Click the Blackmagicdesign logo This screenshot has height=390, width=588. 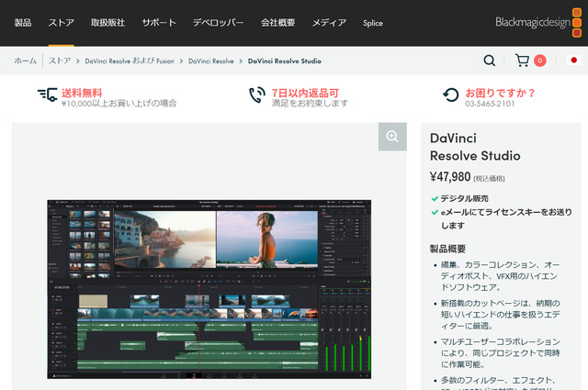click(538, 22)
